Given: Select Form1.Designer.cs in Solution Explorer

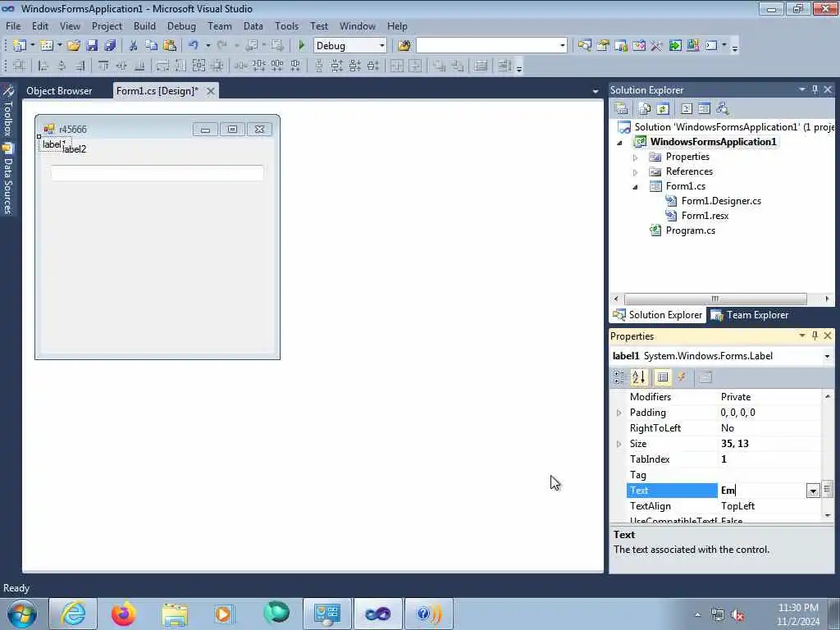Looking at the screenshot, I should pos(720,201).
